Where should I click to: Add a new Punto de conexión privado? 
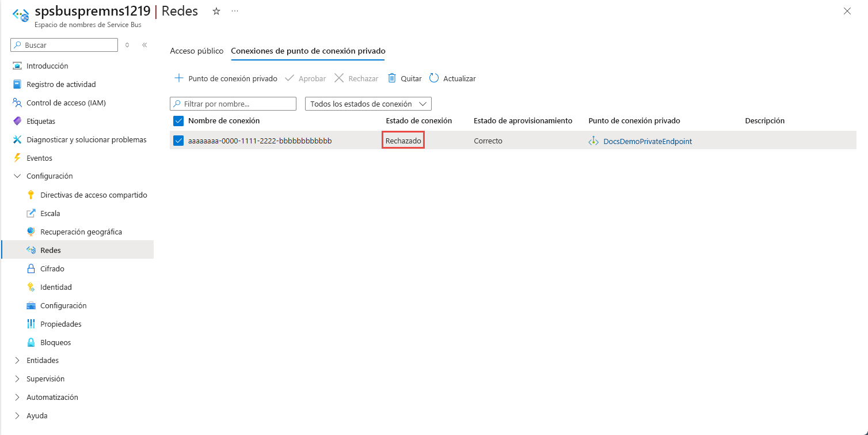pos(226,78)
